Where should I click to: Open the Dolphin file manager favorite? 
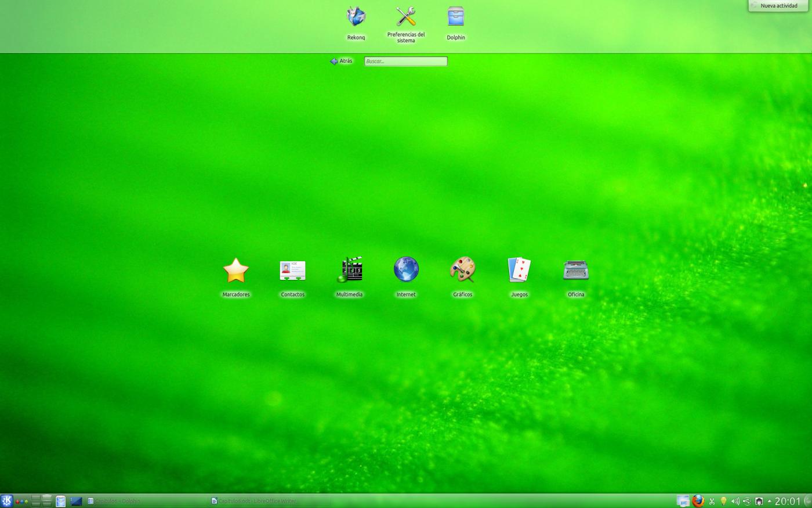point(456,23)
